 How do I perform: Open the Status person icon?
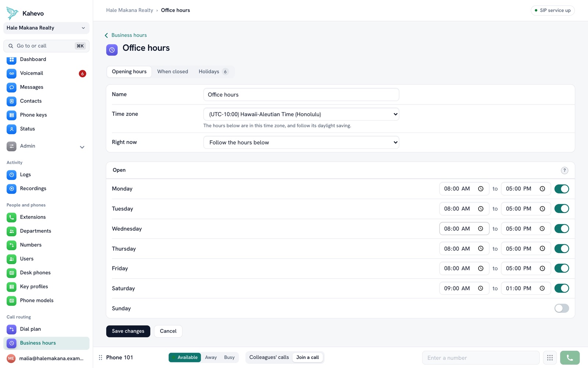pos(11,129)
